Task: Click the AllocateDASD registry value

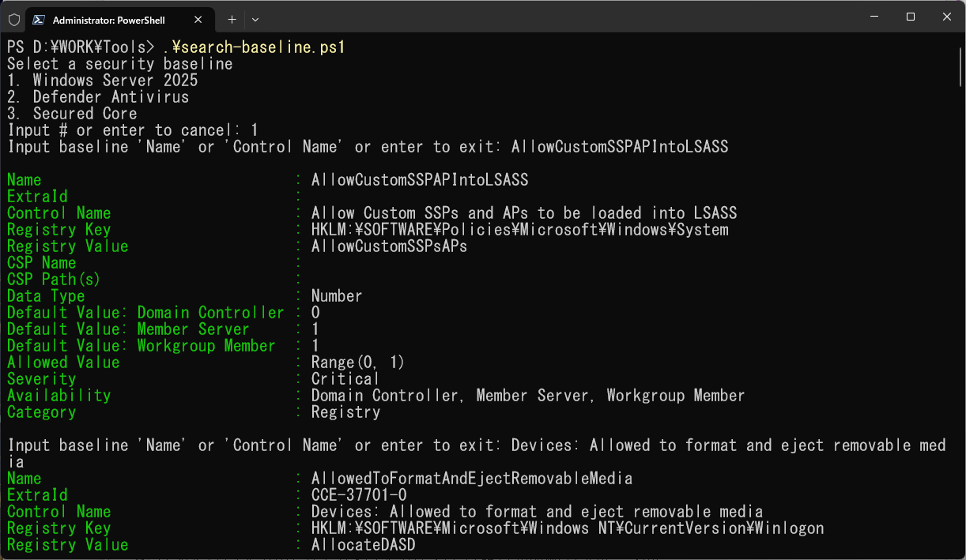Action: [363, 545]
